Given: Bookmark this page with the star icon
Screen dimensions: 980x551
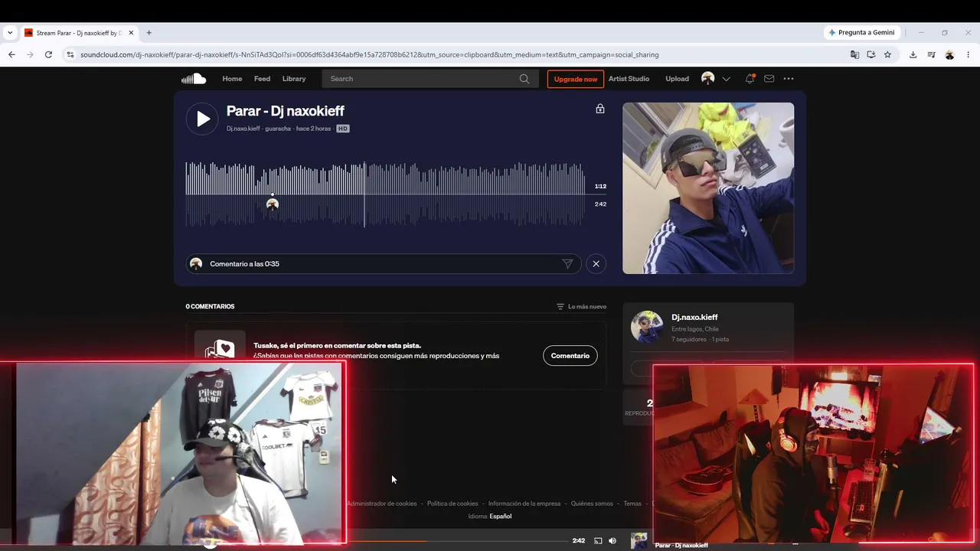Looking at the screenshot, I should point(888,54).
